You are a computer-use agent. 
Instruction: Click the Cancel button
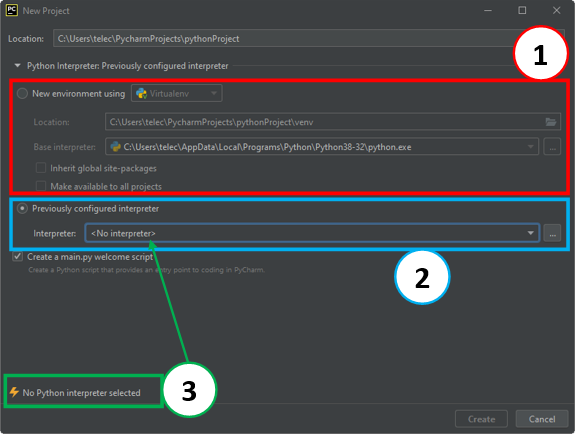point(542,419)
